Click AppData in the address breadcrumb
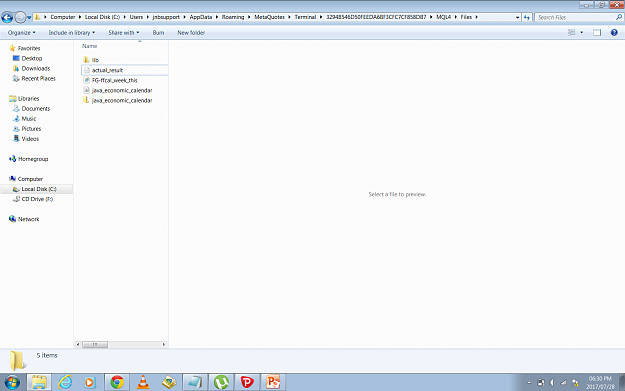The width and height of the screenshot is (625, 391). (x=200, y=17)
